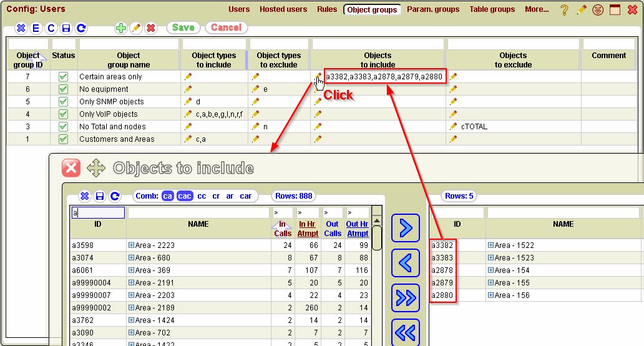644x346 pixels.
Task: Toggle status checkbox for Only VoIP objects
Action: (63, 114)
